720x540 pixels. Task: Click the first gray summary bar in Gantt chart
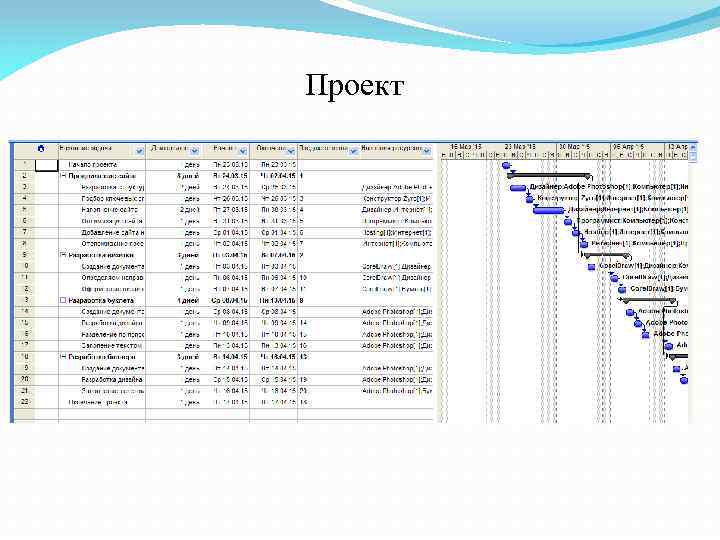549,175
